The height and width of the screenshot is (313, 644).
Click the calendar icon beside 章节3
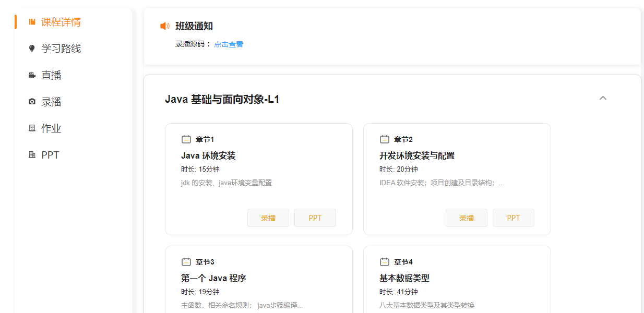click(x=186, y=262)
